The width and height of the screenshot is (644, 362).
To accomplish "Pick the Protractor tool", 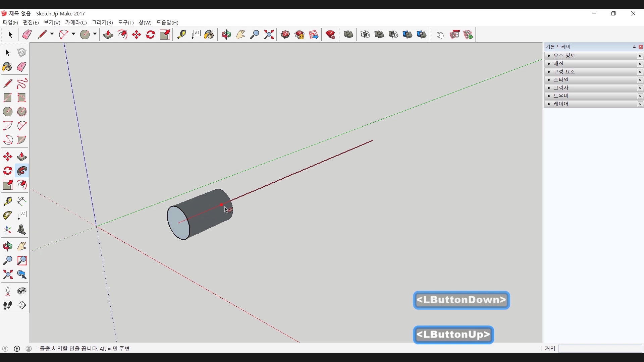I will 7,215.
